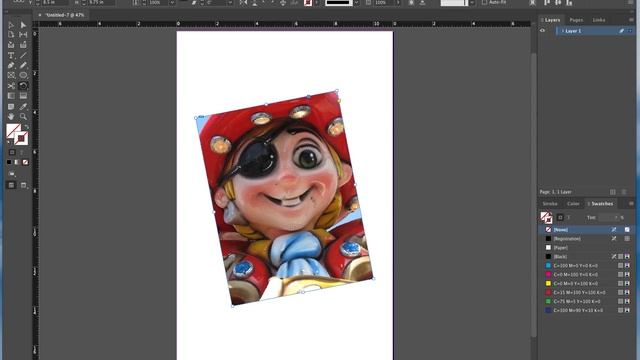Select swatch C=100 M=90 Y=10 K=0
This screenshot has height=360, width=640.
pyautogui.click(x=587, y=311)
